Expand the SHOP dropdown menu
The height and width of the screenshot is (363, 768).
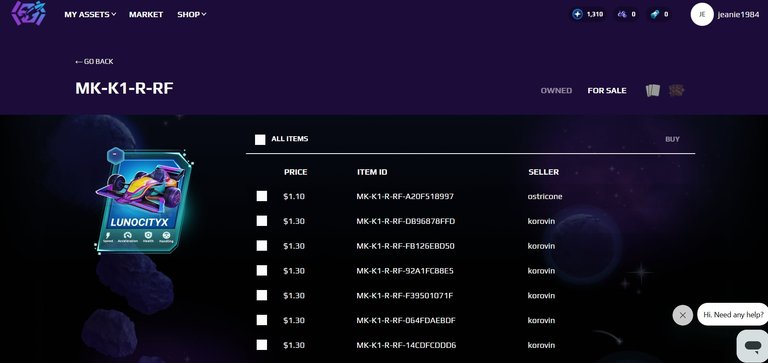192,14
